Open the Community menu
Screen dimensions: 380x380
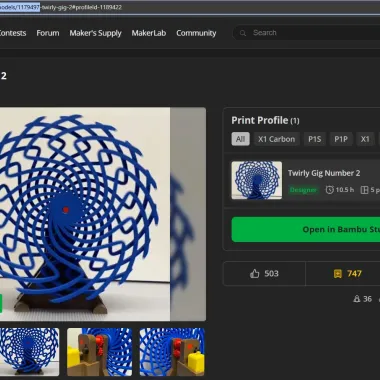[x=196, y=33]
